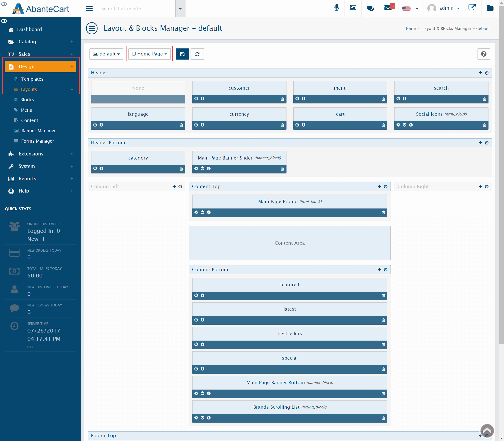Click the Home breadcrumb link
This screenshot has width=504, height=441.
click(410, 29)
